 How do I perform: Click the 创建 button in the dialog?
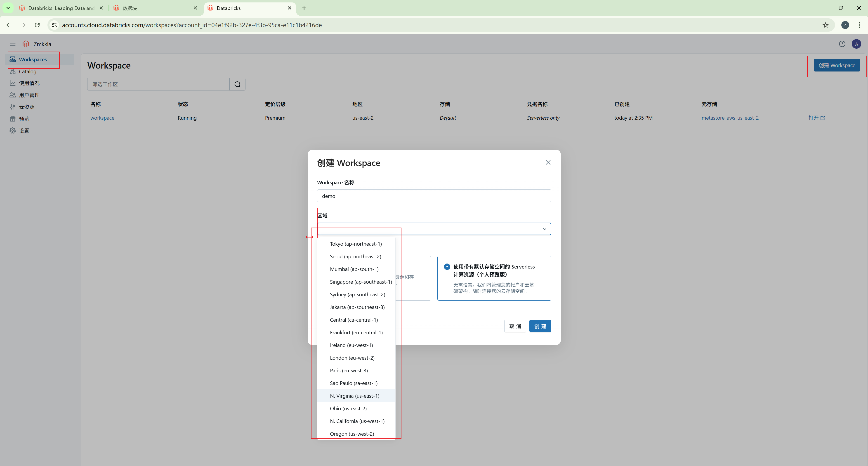coord(540,326)
